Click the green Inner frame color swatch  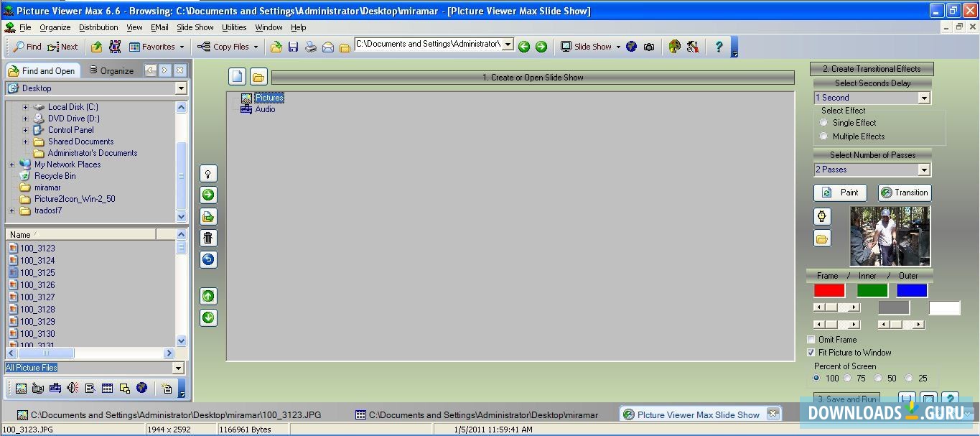click(871, 289)
